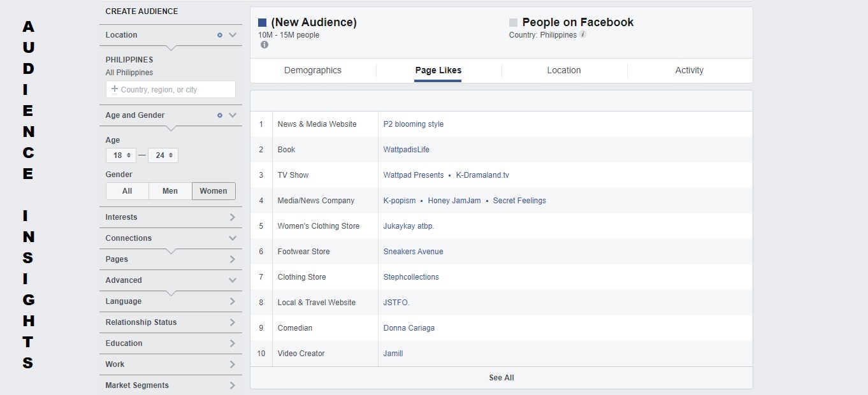Collapse the Location section chevron
868x395 pixels.
pos(233,35)
